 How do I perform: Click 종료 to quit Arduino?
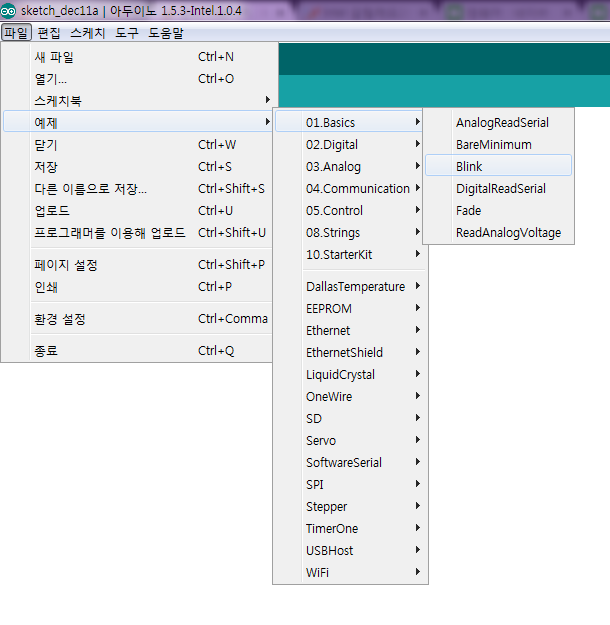tap(46, 351)
